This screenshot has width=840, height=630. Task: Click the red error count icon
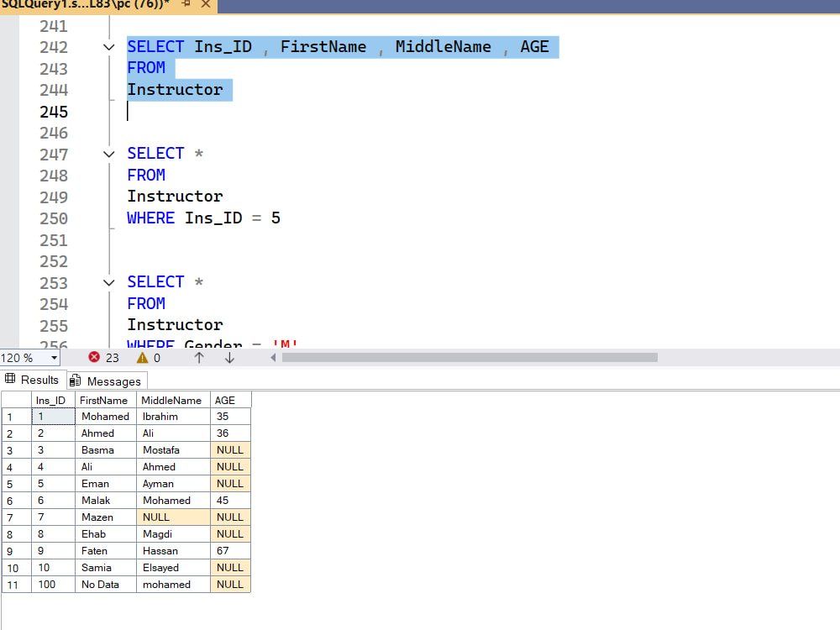(x=94, y=357)
